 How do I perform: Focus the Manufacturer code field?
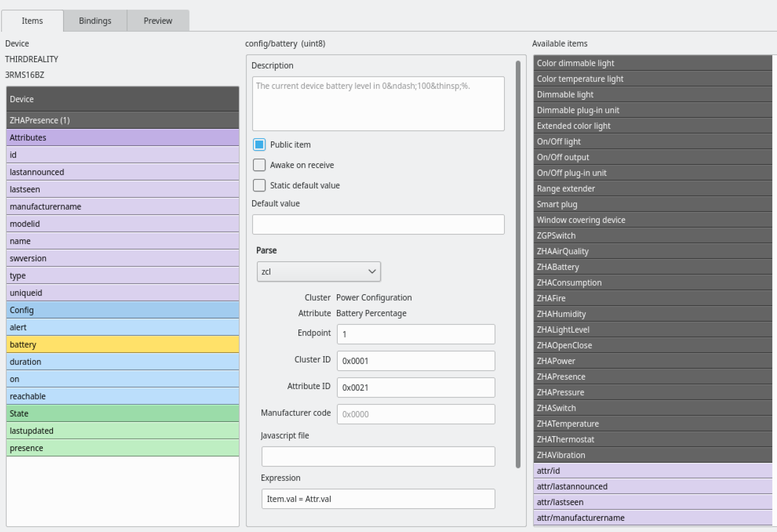pos(415,414)
